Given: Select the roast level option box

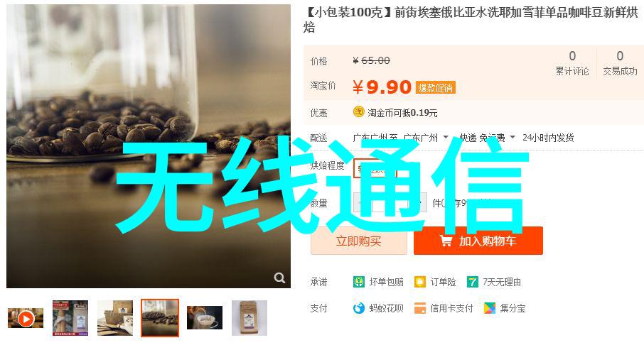Looking at the screenshot, I should click(375, 168).
